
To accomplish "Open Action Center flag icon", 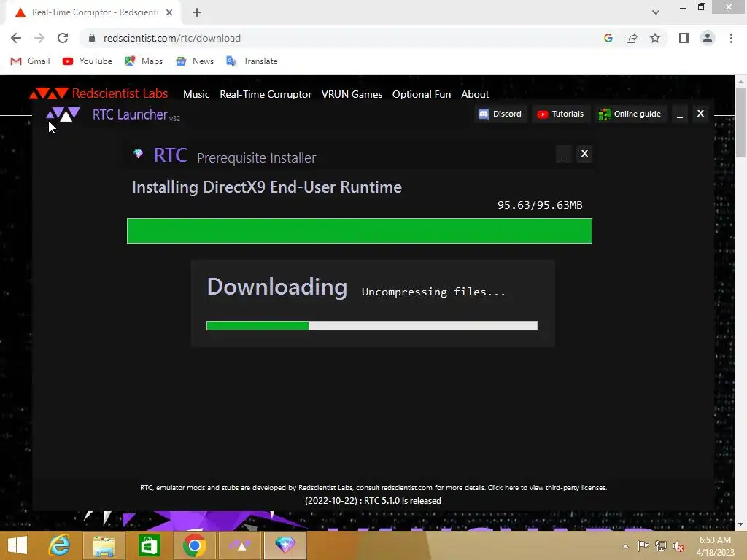I will coord(643,546).
